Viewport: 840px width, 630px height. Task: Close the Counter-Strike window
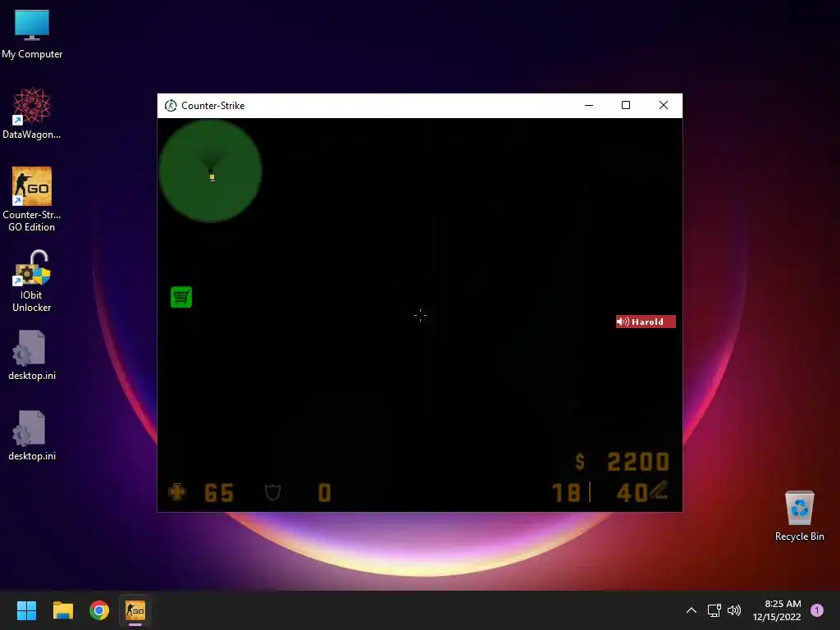click(663, 106)
